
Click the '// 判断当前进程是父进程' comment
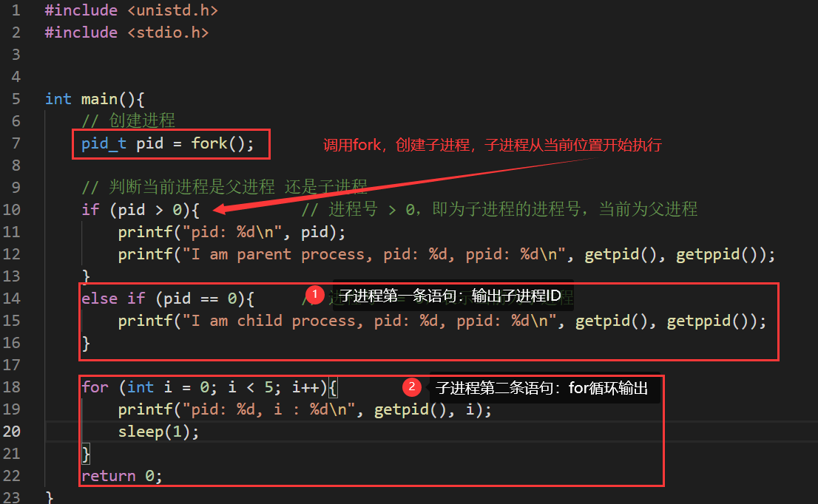(x=224, y=187)
